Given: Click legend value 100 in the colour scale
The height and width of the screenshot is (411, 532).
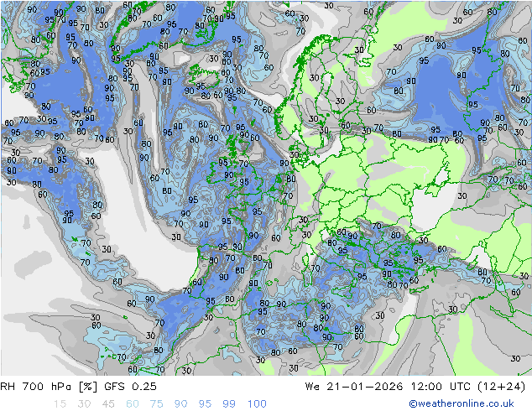Looking at the screenshot, I should 257,403.
